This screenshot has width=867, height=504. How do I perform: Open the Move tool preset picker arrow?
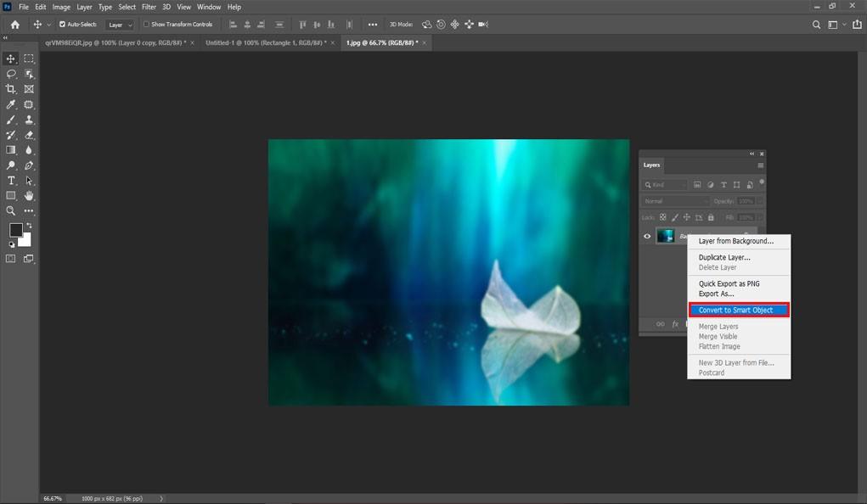click(48, 25)
